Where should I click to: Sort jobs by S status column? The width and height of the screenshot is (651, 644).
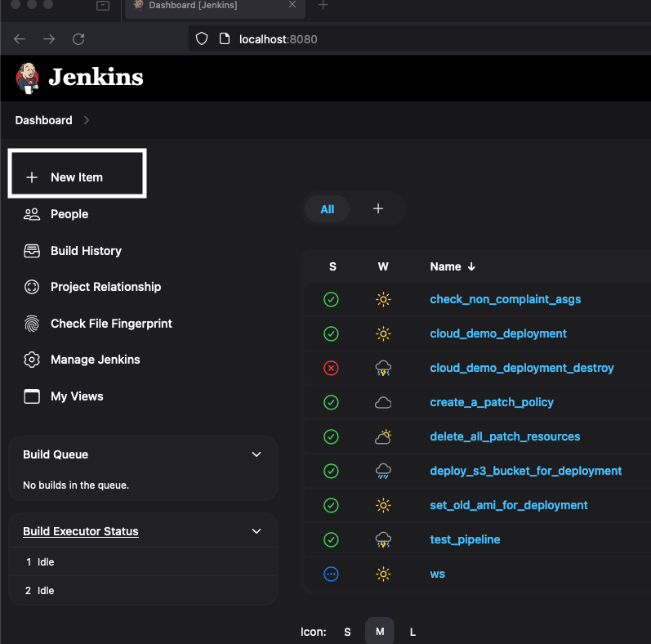click(x=332, y=266)
